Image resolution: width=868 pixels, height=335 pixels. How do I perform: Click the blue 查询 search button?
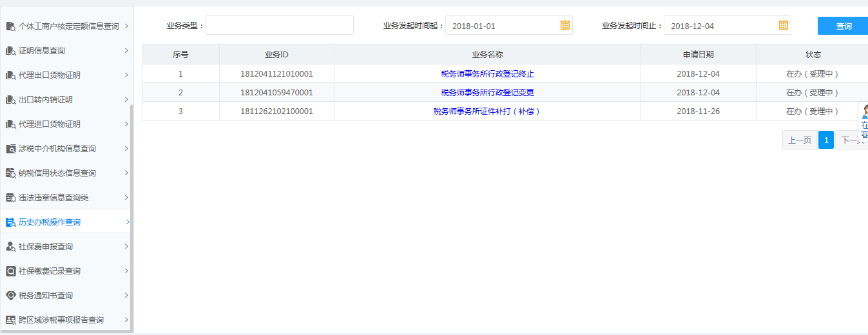coord(843,26)
